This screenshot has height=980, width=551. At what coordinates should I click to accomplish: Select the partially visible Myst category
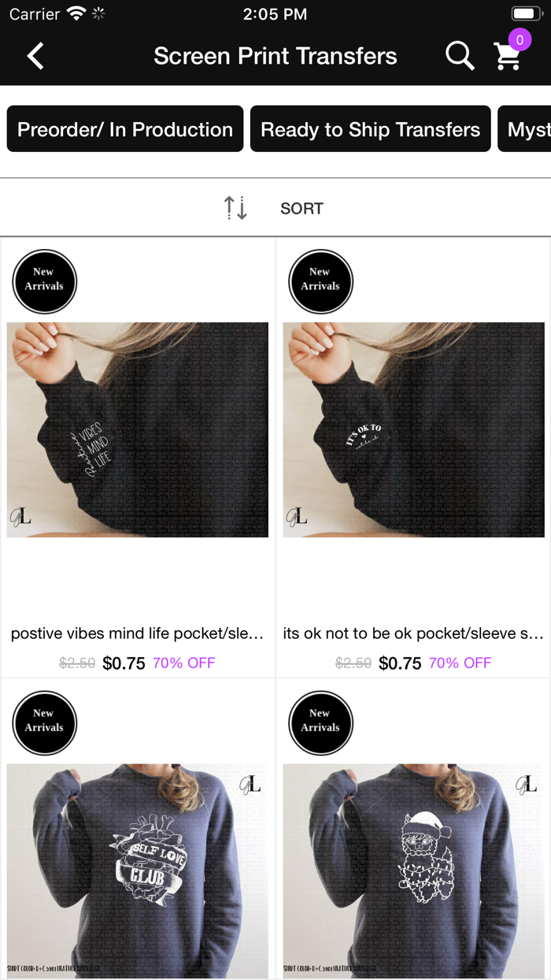click(x=525, y=129)
